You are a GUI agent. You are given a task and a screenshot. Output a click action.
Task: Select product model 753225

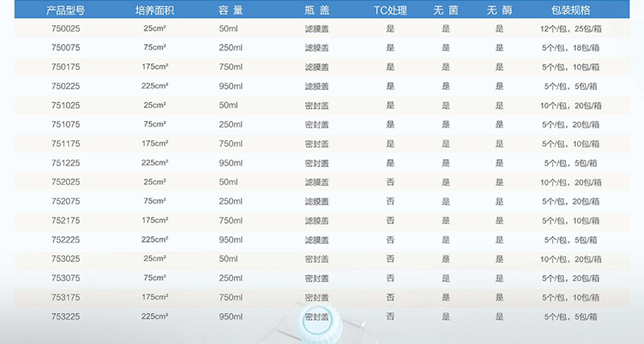(x=66, y=316)
